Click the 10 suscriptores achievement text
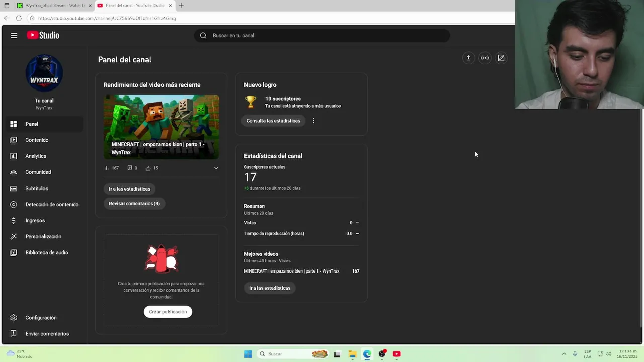This screenshot has width=644, height=362. click(283, 99)
